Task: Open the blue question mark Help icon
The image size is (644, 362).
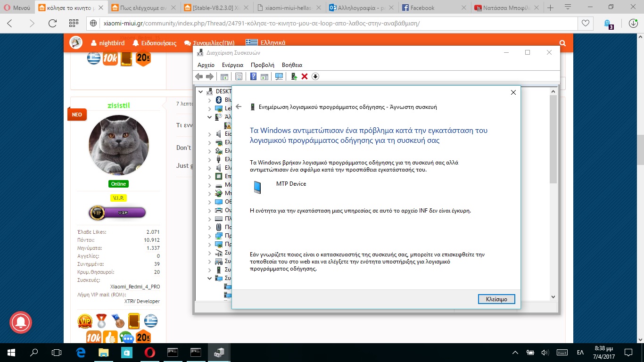Action: (x=253, y=76)
